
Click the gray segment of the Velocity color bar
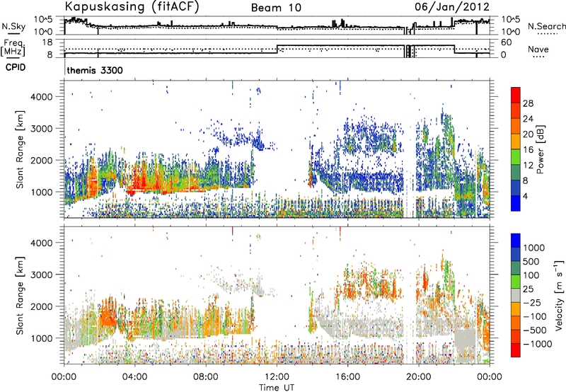click(516, 296)
